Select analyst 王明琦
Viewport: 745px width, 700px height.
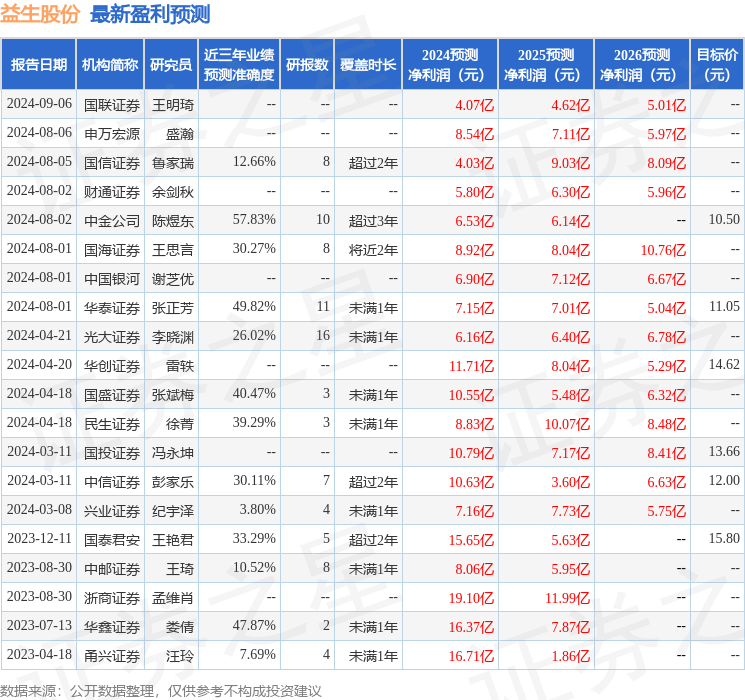click(173, 105)
